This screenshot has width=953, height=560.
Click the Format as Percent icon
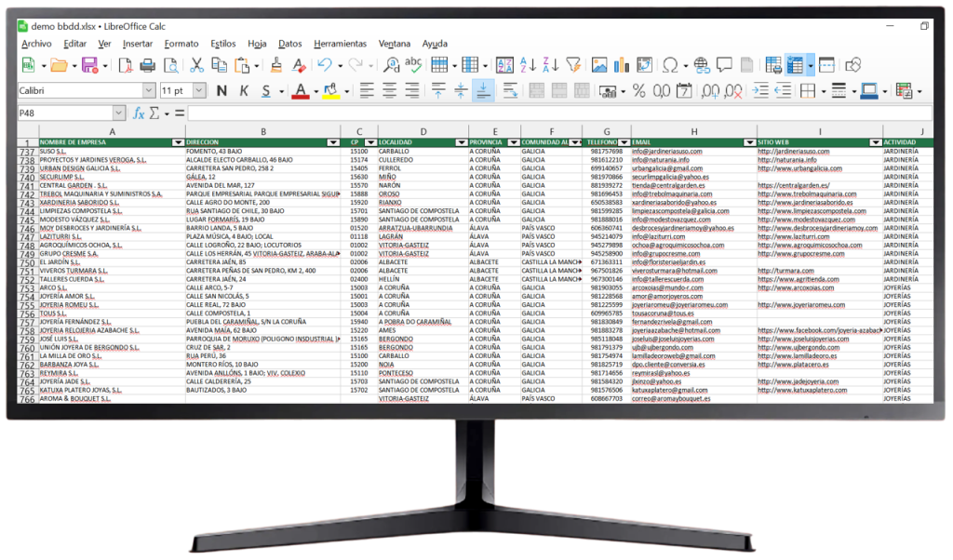click(638, 90)
